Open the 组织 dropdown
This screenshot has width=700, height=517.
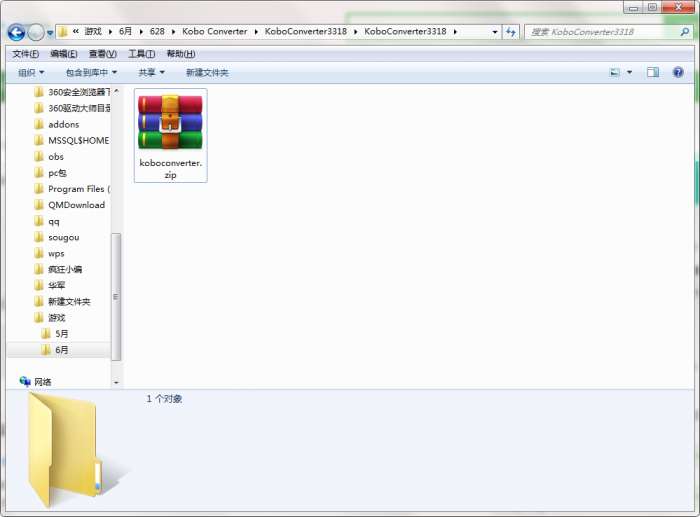point(31,72)
